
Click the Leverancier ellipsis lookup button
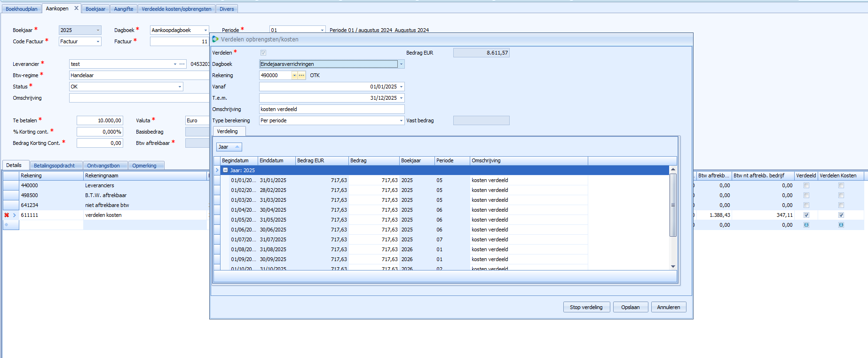tap(182, 64)
